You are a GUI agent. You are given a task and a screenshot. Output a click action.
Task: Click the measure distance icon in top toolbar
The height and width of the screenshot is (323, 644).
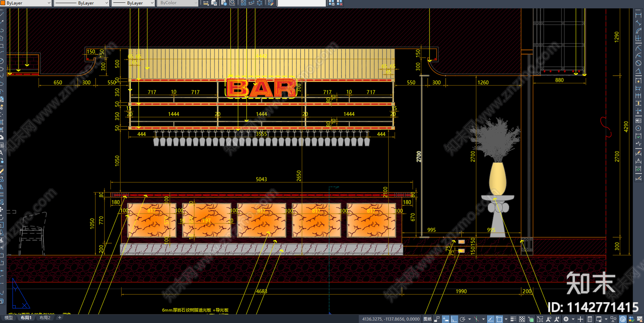pos(206,3)
